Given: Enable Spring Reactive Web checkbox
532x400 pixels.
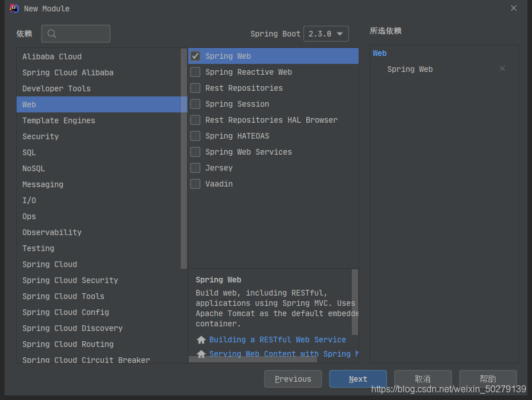Looking at the screenshot, I should (196, 72).
